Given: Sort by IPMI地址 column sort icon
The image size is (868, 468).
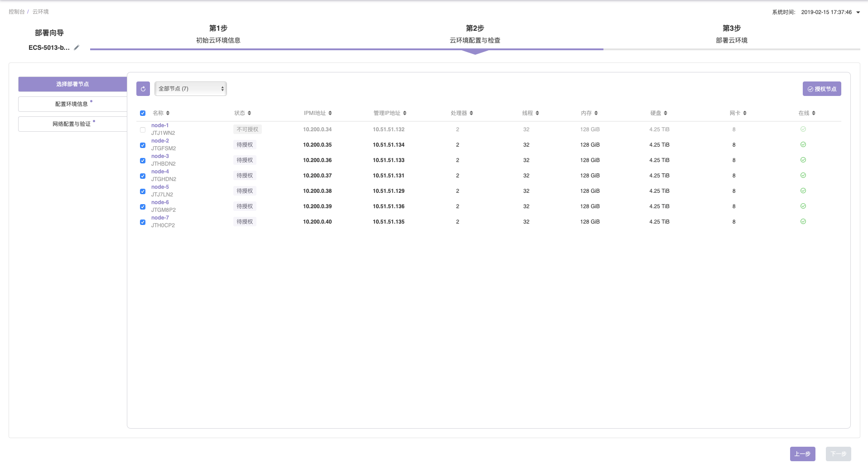Looking at the screenshot, I should pyautogui.click(x=330, y=113).
